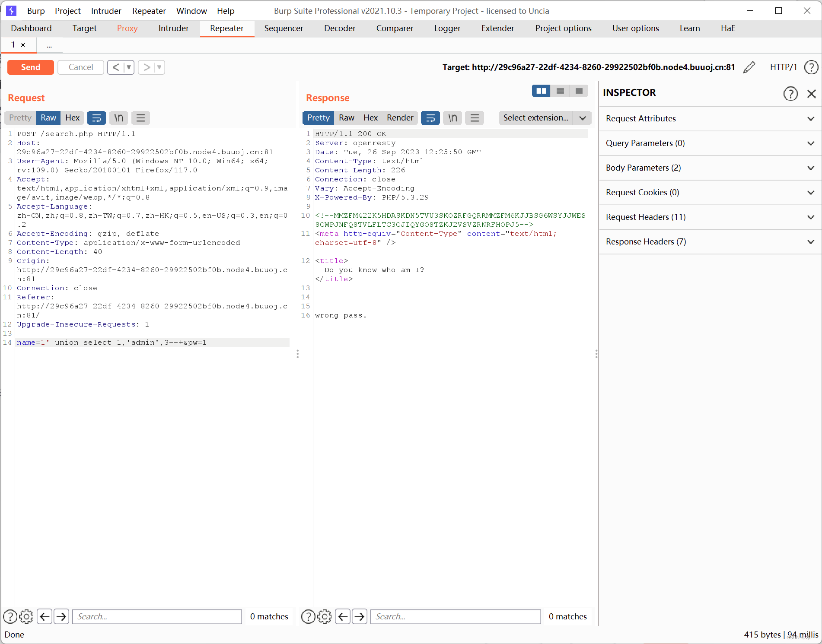The image size is (822, 644).
Task: Expand Request Cookies (0) section
Action: (710, 192)
